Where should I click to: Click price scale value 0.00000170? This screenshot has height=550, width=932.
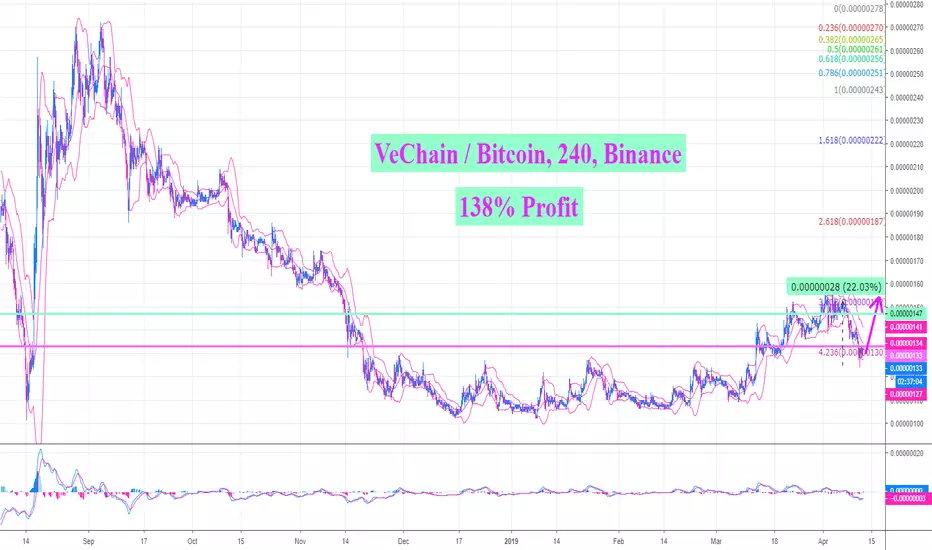(907, 260)
